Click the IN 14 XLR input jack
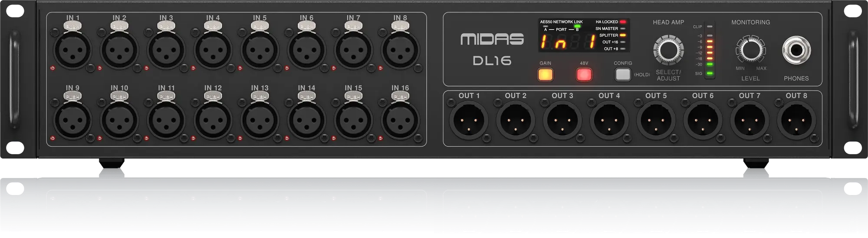Screen dimensions: 868x238 pos(307,120)
